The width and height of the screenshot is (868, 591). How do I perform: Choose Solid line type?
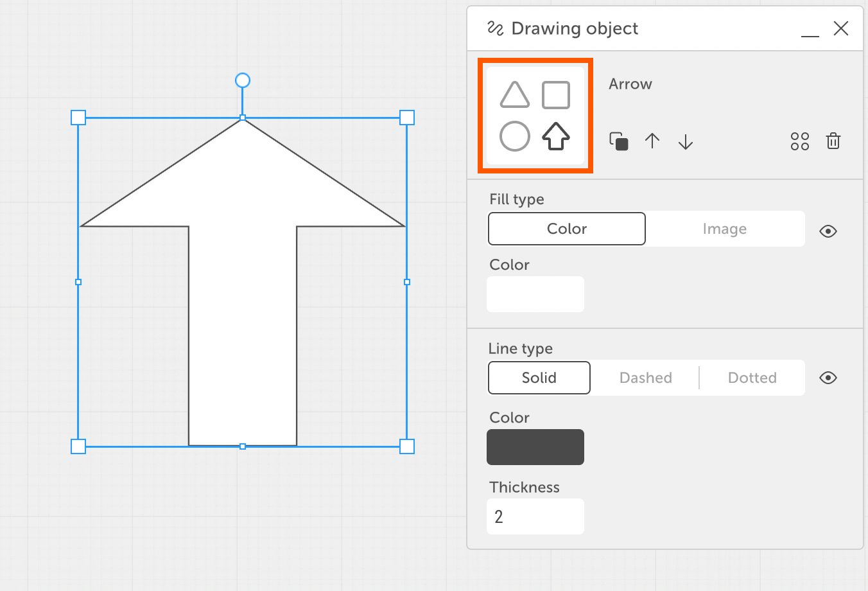click(539, 378)
